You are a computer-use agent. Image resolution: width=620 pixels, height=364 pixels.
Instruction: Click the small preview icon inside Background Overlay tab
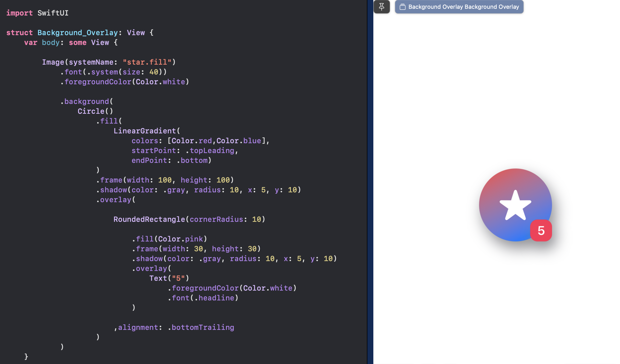(402, 7)
